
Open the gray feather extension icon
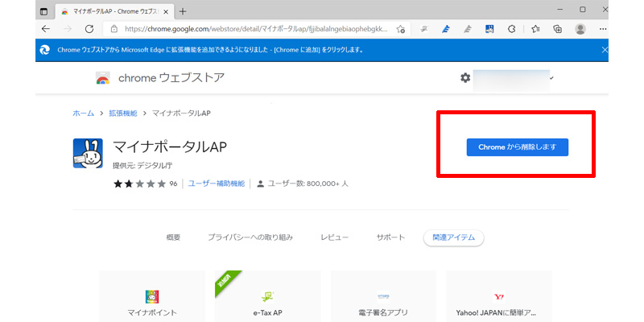point(468,29)
